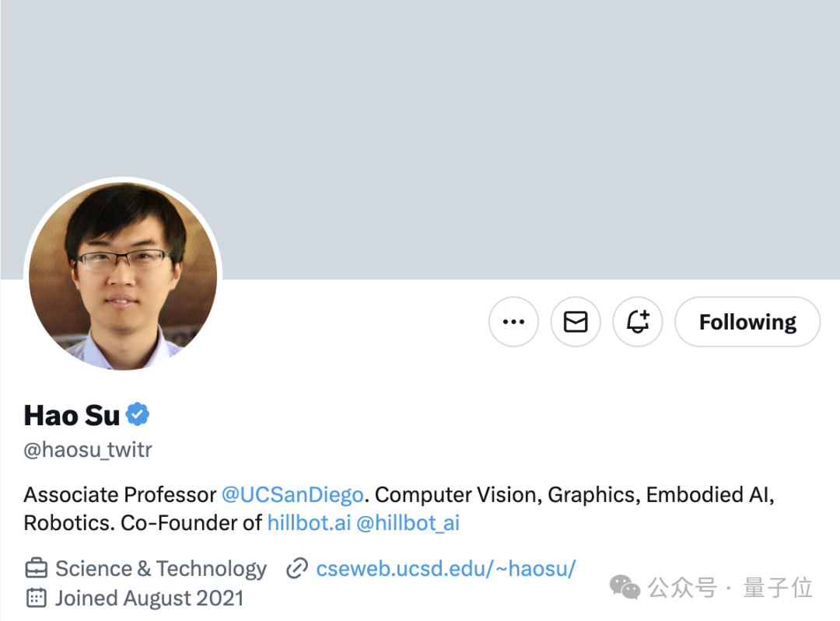Click the chain link icon beside website

(x=297, y=568)
